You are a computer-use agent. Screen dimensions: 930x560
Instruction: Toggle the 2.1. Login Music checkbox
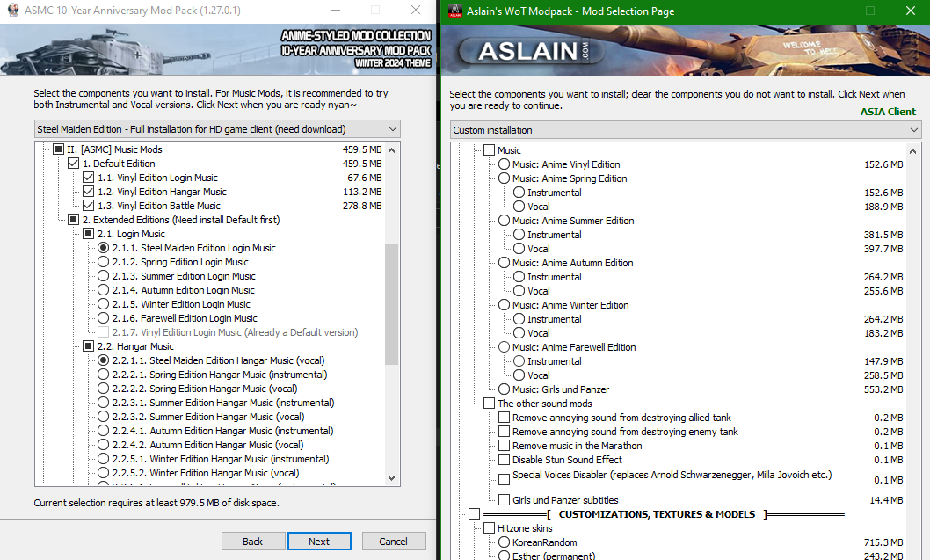pyautogui.click(x=89, y=234)
